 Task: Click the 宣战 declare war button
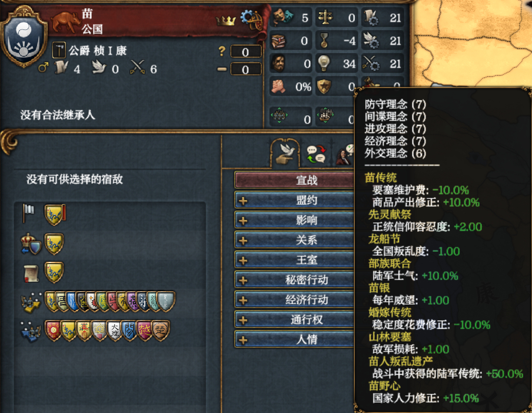[294, 180]
